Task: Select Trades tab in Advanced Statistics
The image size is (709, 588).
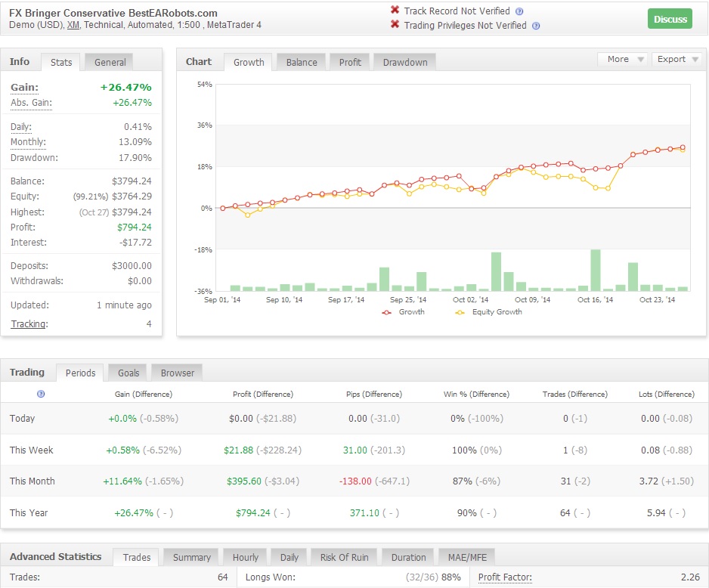Action: coord(137,557)
